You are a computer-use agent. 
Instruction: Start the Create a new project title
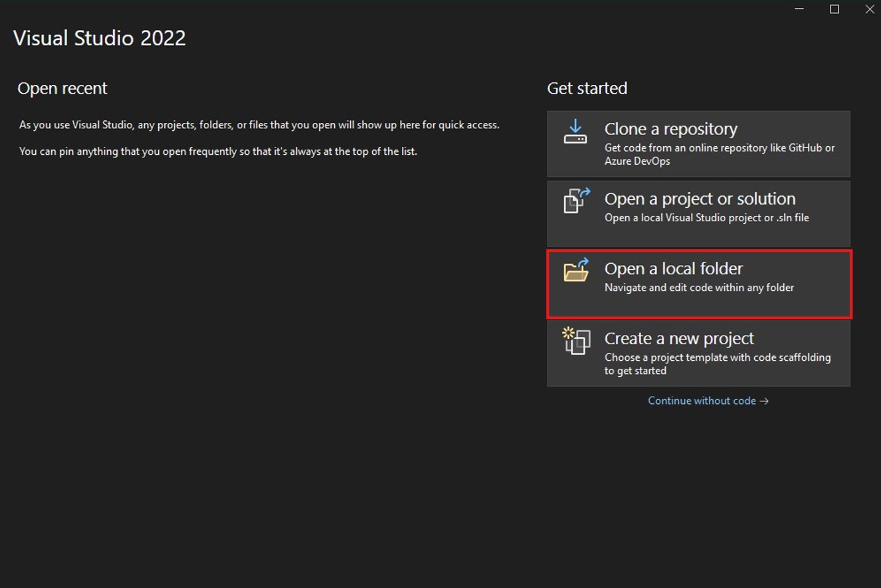pos(679,338)
